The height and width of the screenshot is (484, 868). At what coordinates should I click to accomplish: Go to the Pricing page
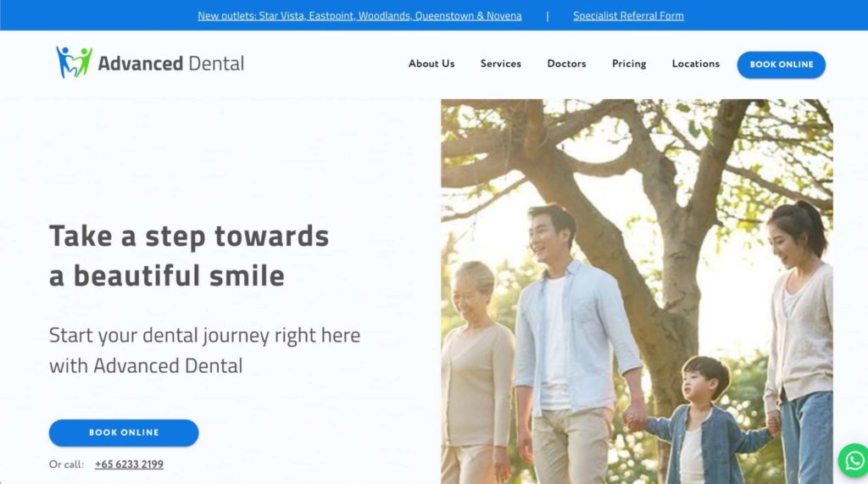tap(629, 64)
